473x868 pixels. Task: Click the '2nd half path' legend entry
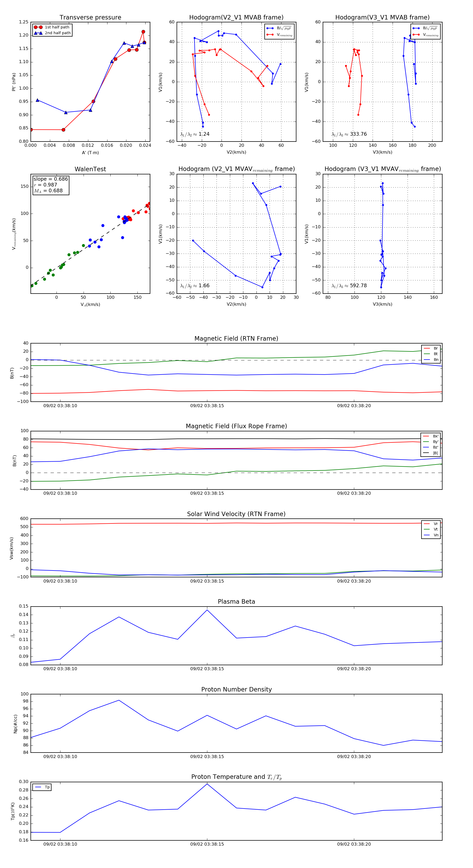52,33
